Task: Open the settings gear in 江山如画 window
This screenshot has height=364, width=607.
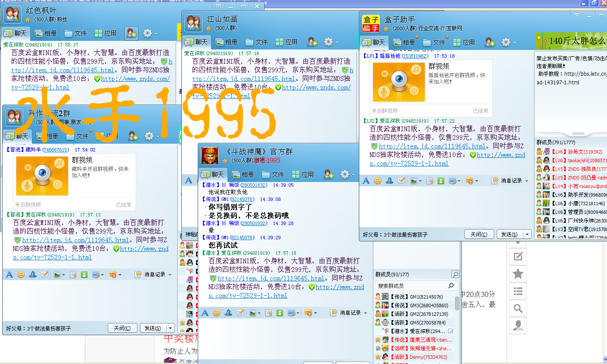Action: coord(328,42)
